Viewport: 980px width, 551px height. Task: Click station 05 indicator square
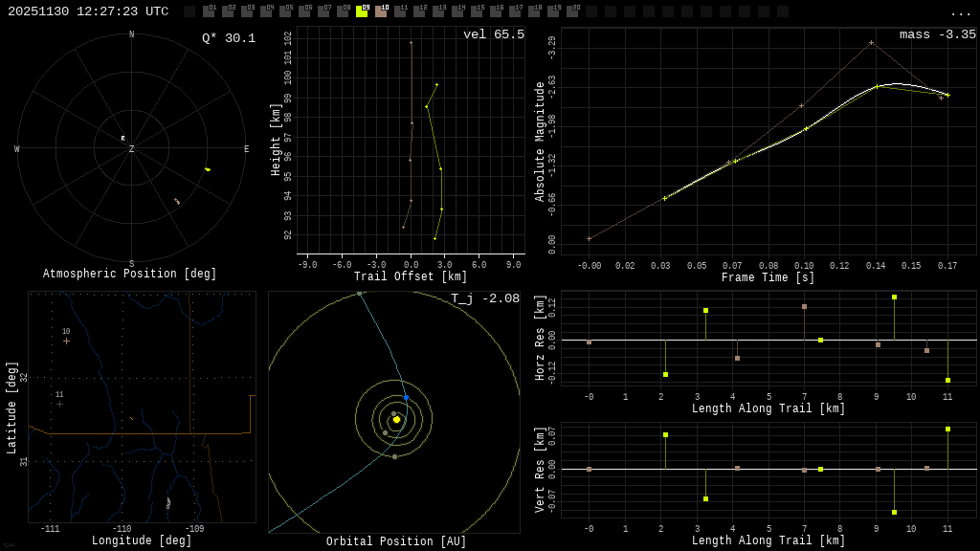click(285, 11)
